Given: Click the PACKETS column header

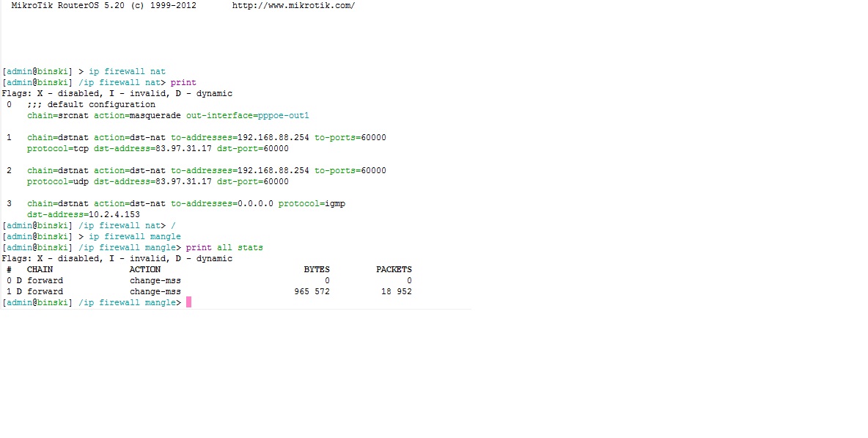Looking at the screenshot, I should tap(394, 269).
